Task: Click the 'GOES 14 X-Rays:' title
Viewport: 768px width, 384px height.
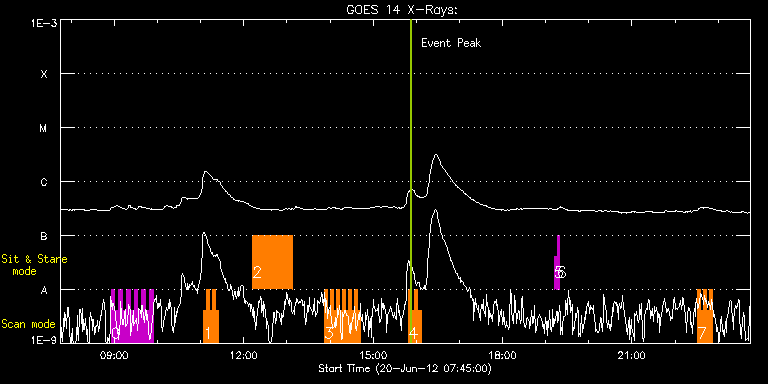Action: tap(401, 10)
